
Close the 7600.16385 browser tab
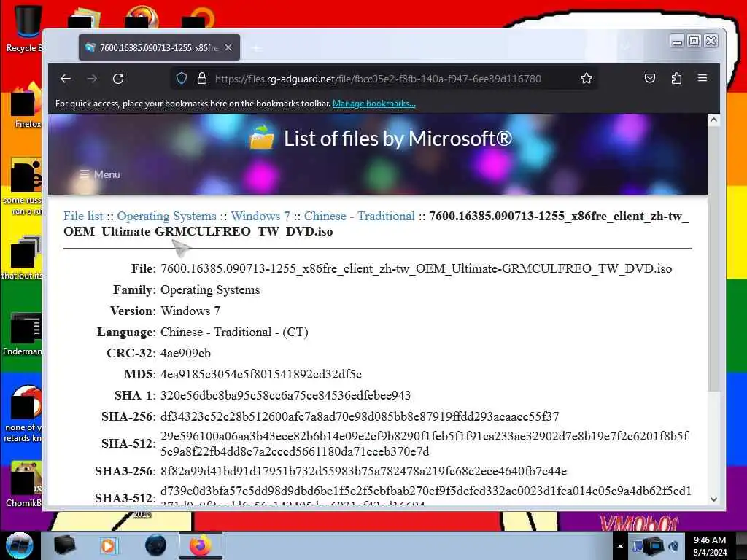point(228,47)
